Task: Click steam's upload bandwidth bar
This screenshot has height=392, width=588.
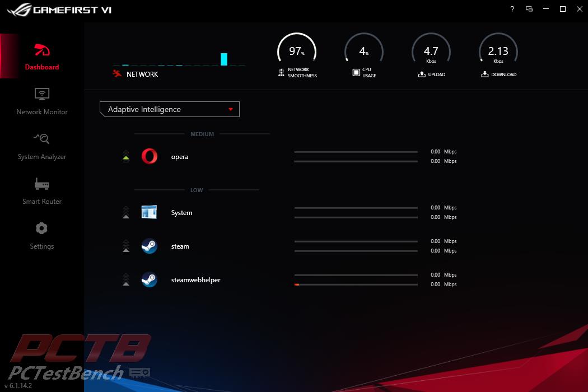Action: (356, 241)
